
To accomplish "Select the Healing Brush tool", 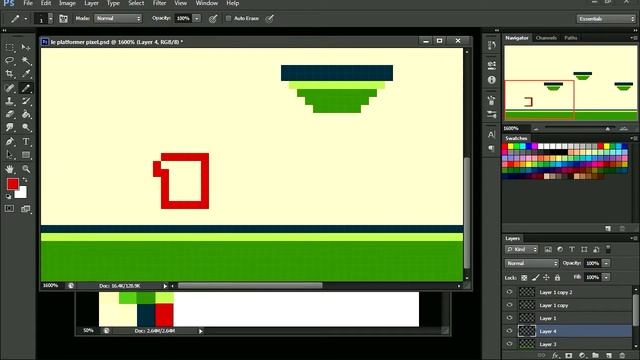I will tap(10, 88).
